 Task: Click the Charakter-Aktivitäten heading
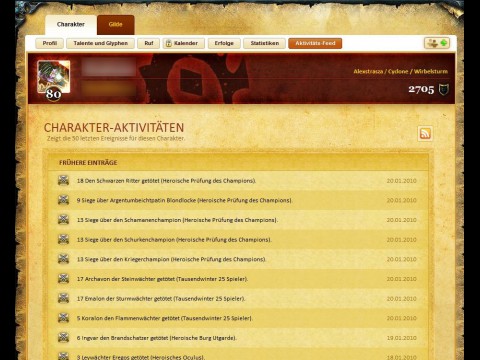tap(114, 128)
